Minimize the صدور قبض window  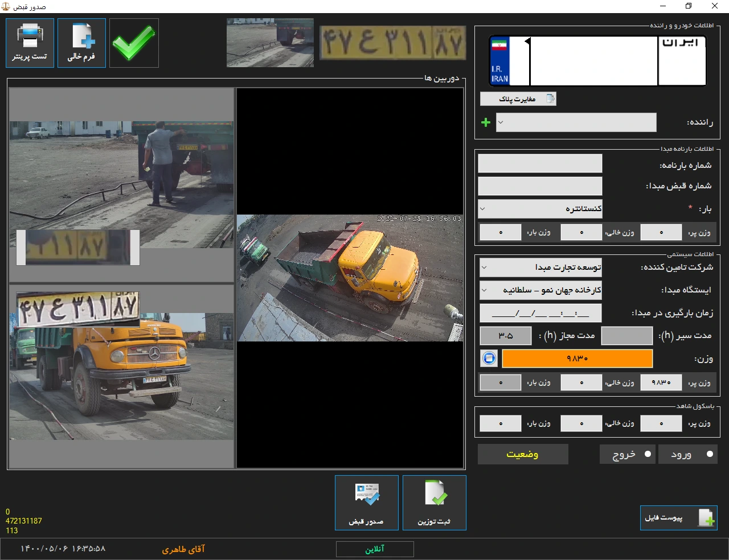pos(663,6)
